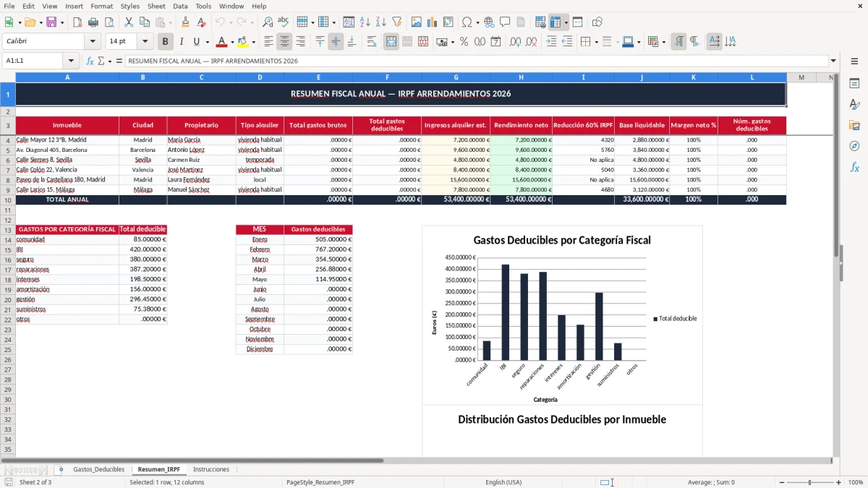
Task: Open the Save icon dropdown arrow
Action: tap(62, 22)
